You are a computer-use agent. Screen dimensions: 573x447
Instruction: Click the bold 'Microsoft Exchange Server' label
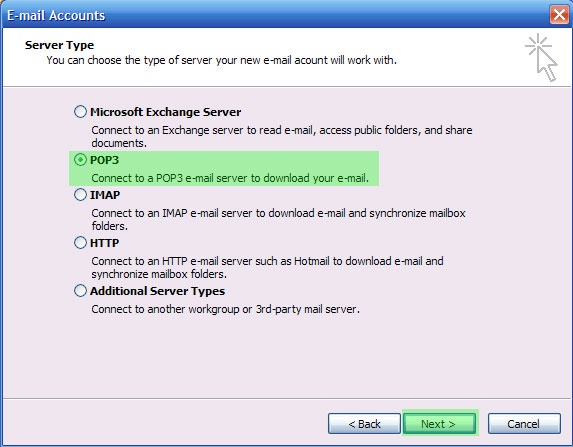click(166, 112)
